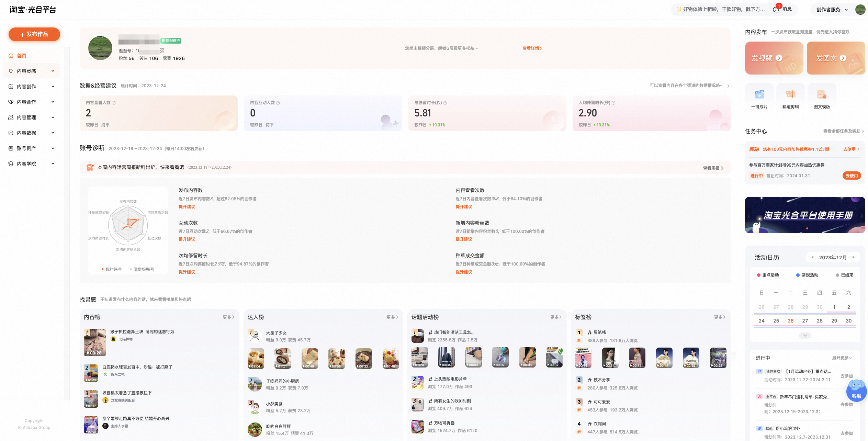868x441 pixels.
Task: Click the 客服 customer service mascot
Action: [x=856, y=391]
